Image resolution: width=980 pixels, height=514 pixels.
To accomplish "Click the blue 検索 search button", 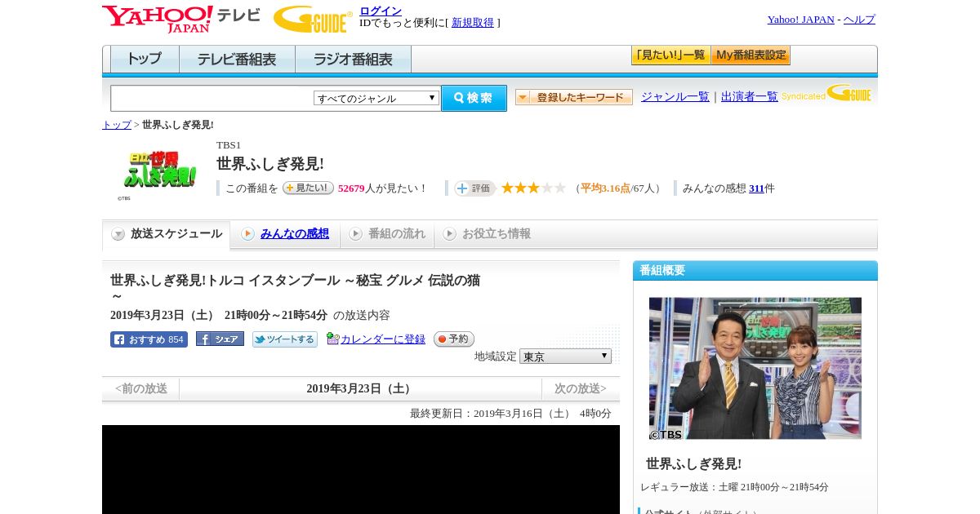I will click(x=474, y=98).
